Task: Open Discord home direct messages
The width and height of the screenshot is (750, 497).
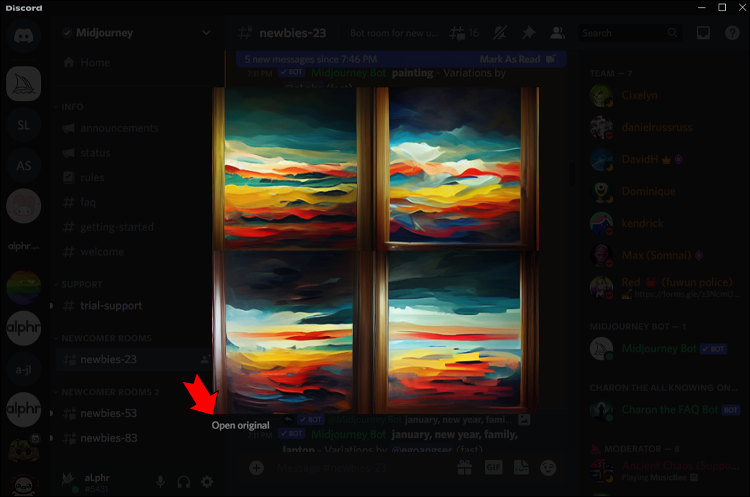Action: pos(23,37)
